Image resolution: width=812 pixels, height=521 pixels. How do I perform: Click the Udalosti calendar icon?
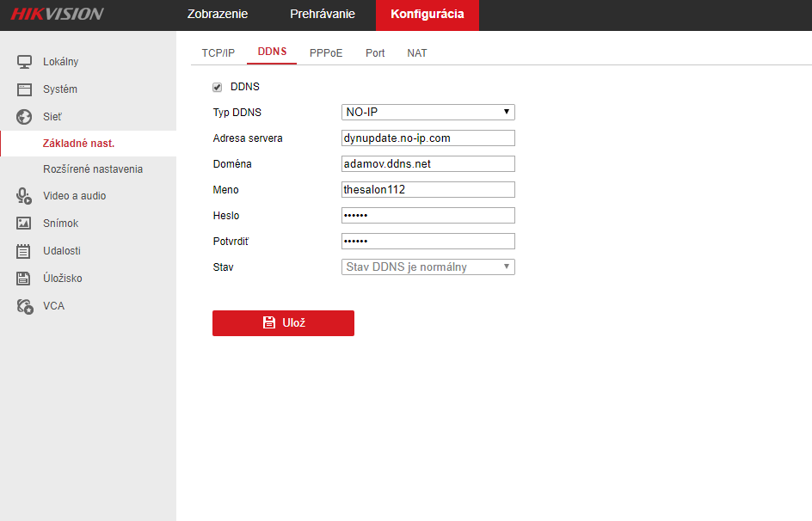click(x=23, y=251)
